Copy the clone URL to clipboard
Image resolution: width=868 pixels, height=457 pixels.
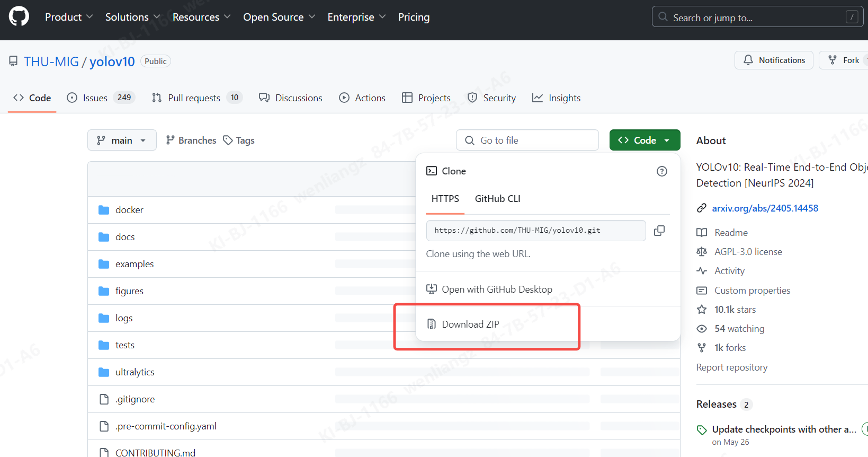(659, 231)
